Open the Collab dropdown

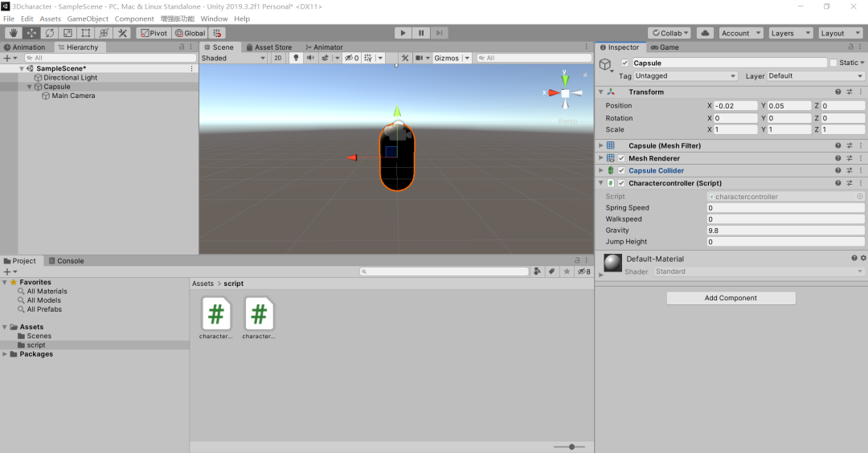pyautogui.click(x=669, y=33)
